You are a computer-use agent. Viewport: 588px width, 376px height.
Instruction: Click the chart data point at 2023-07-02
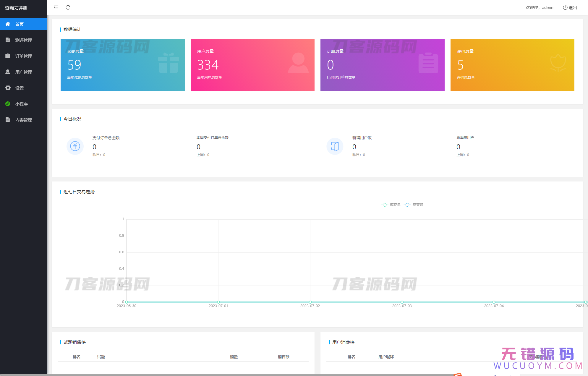coord(310,302)
